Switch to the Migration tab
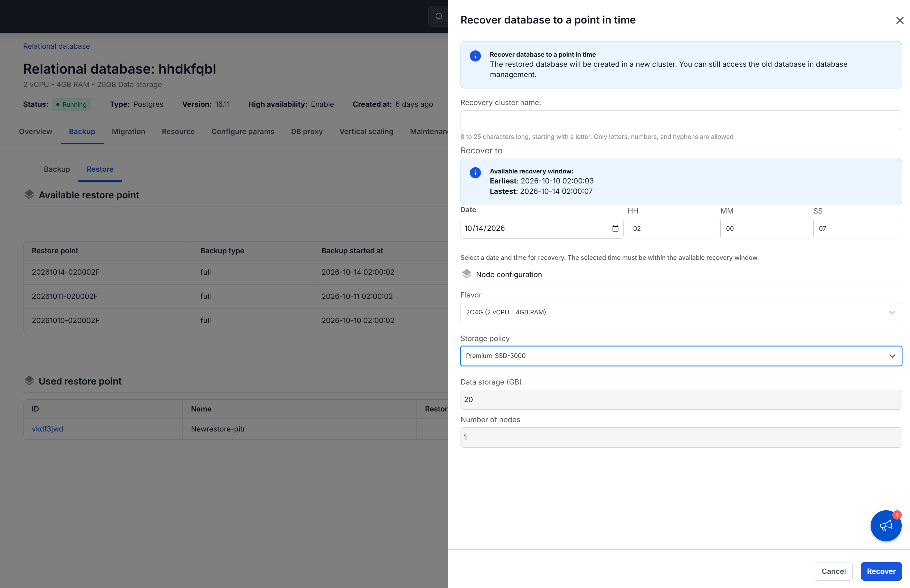The height and width of the screenshot is (588, 910). [128, 131]
